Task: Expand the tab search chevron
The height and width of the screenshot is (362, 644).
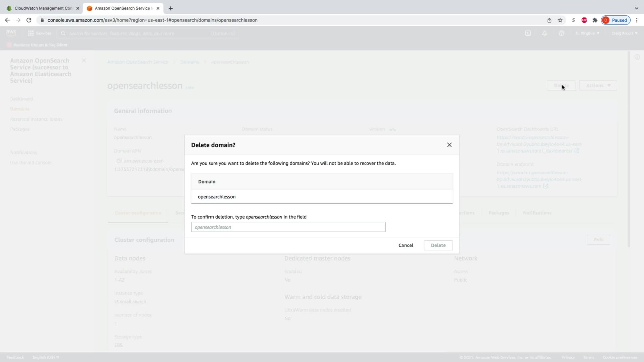Action: (x=636, y=8)
